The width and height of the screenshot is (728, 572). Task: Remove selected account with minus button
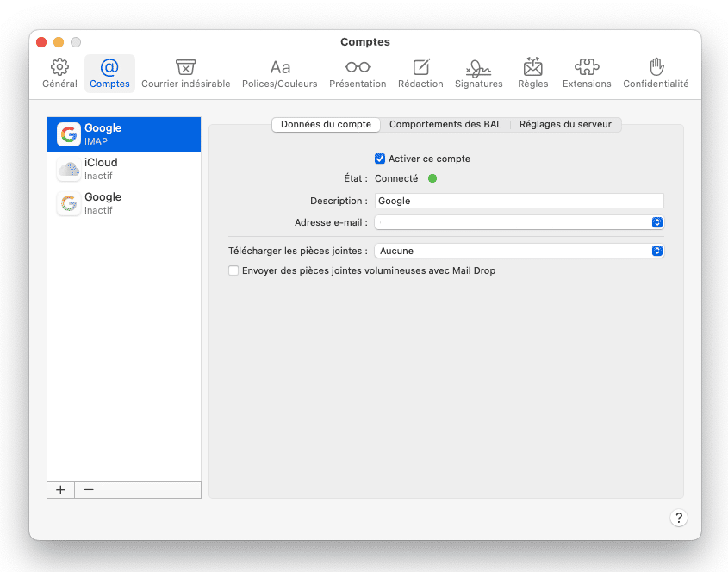89,490
